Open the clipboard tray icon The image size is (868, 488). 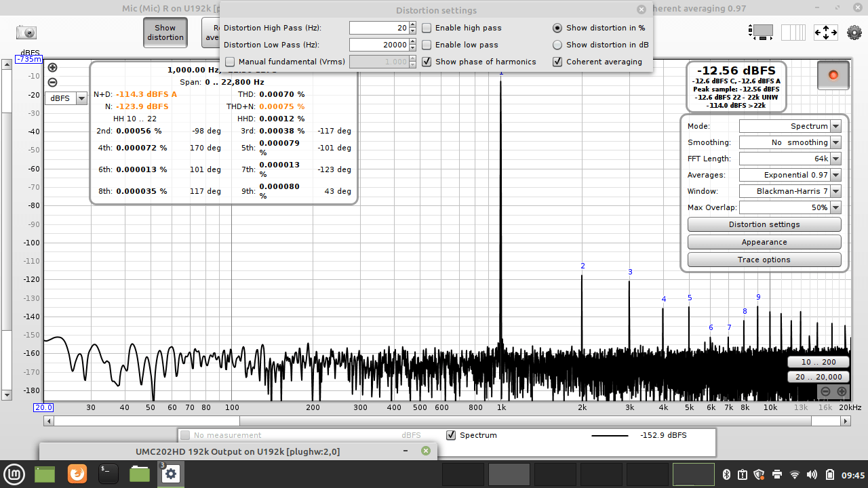click(x=742, y=474)
